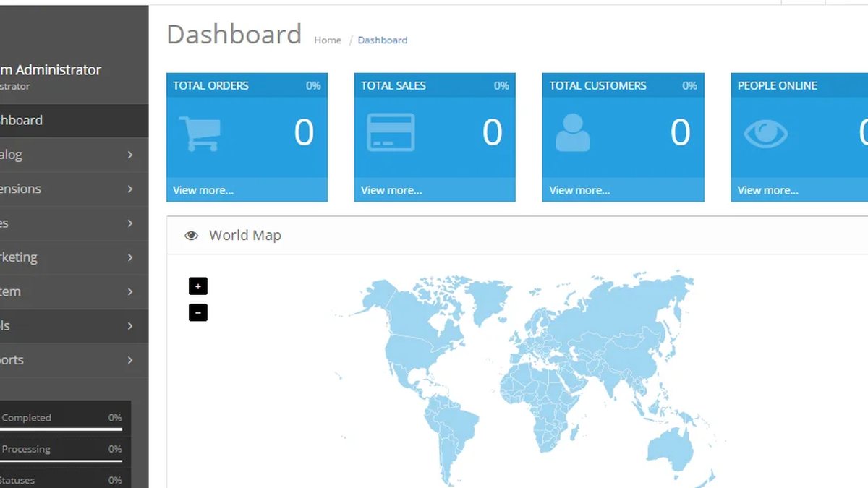The height and width of the screenshot is (488, 868).
Task: Expand the Reports sidebar menu chevron
Action: tap(130, 360)
